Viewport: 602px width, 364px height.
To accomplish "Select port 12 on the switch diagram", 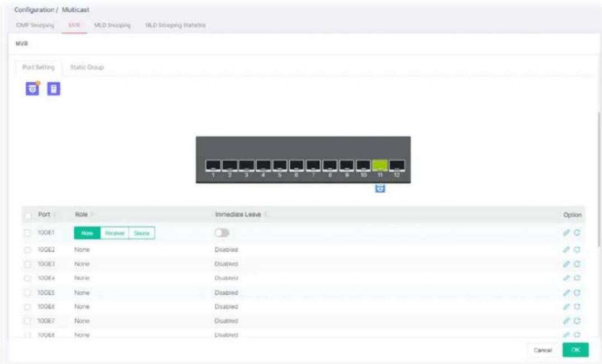I will point(397,166).
